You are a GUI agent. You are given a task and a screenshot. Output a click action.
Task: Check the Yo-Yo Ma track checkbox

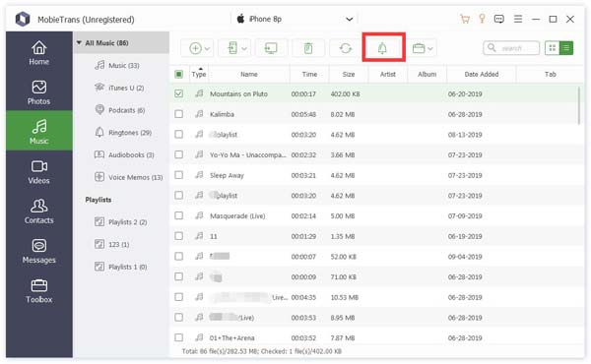point(179,154)
